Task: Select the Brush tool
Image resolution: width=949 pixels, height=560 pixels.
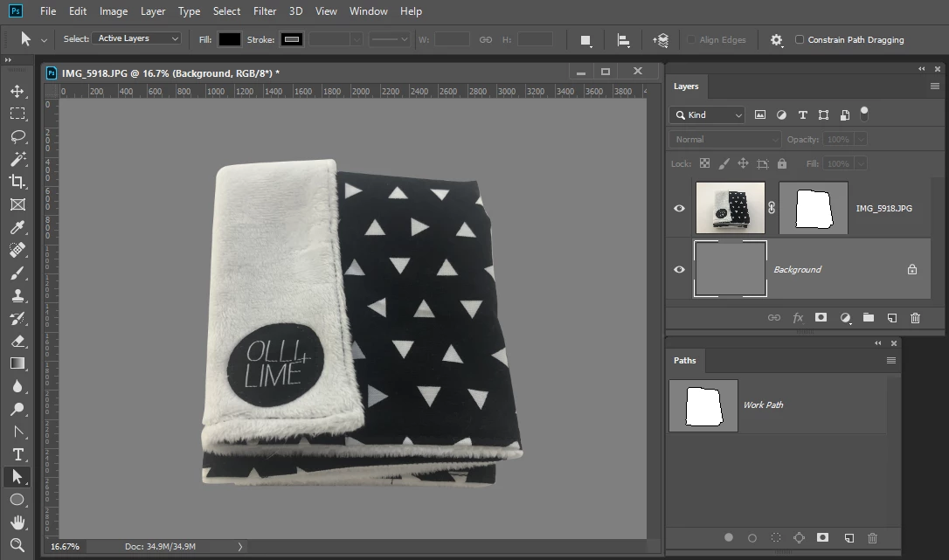Action: (17, 273)
